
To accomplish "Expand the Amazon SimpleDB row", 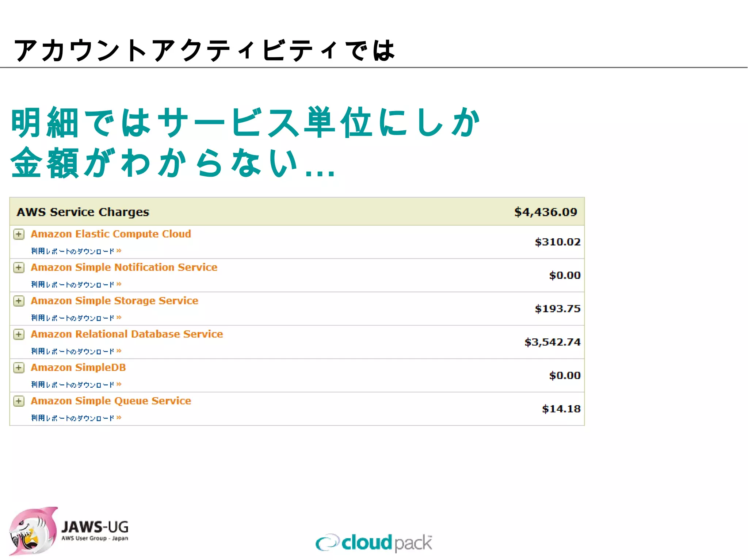I will pos(19,368).
